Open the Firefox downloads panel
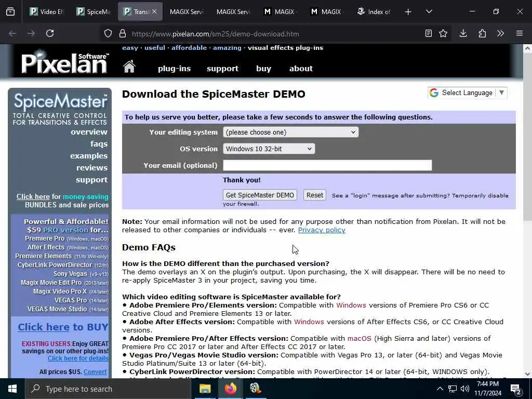Screen dimensions: 532x399 tap(463, 33)
